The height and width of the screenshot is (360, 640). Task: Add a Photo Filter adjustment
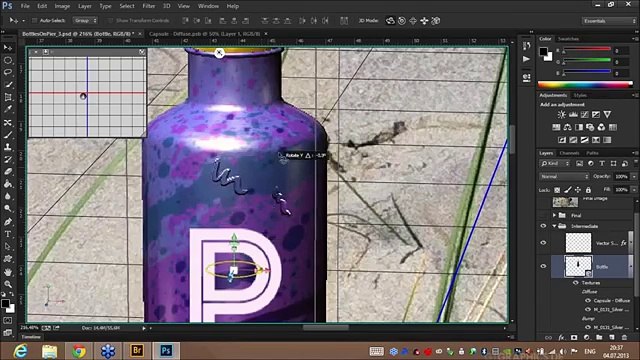pyautogui.click(x=590, y=127)
